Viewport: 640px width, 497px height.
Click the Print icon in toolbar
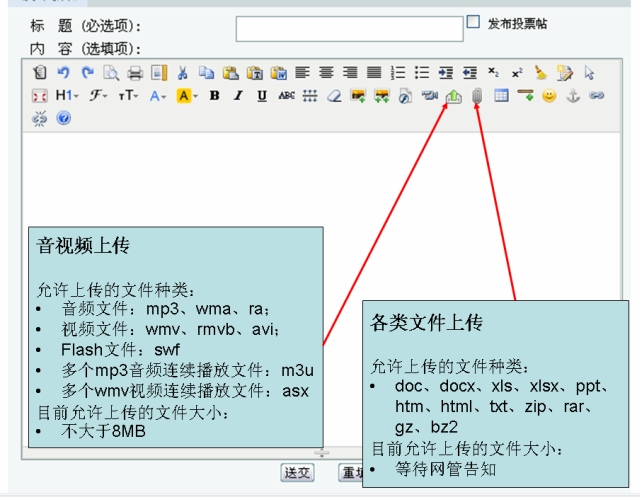coord(135,73)
